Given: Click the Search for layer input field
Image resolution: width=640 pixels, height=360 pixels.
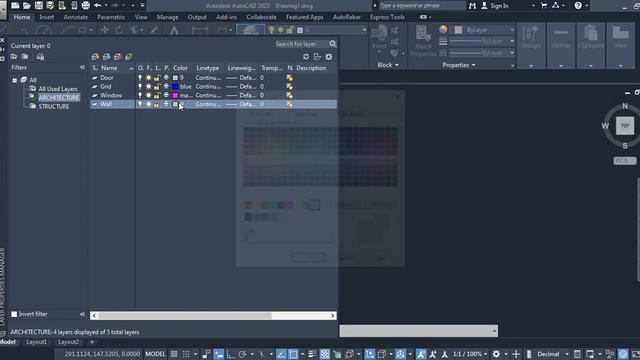Looking at the screenshot, I should (x=301, y=44).
